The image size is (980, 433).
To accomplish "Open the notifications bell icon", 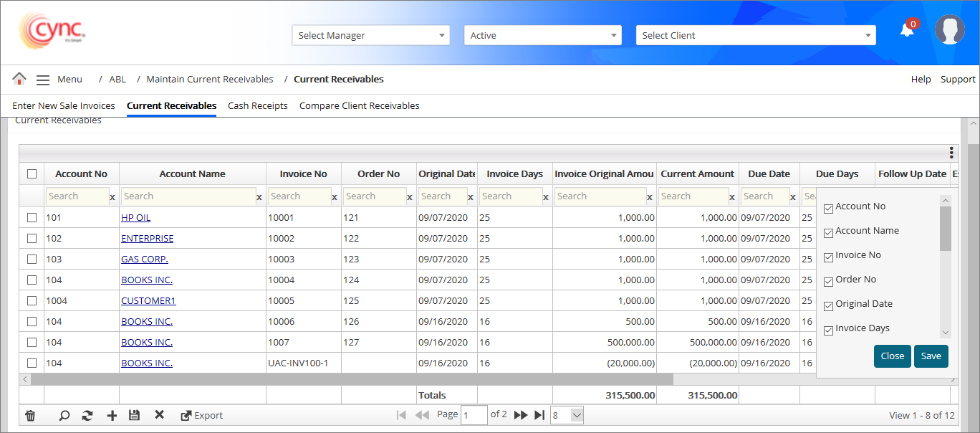I will [907, 30].
